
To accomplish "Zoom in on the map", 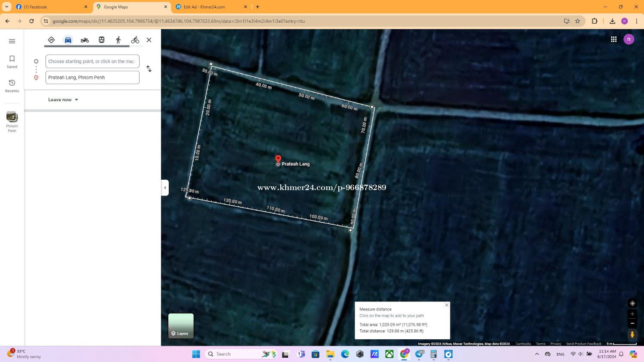I will 632,314.
